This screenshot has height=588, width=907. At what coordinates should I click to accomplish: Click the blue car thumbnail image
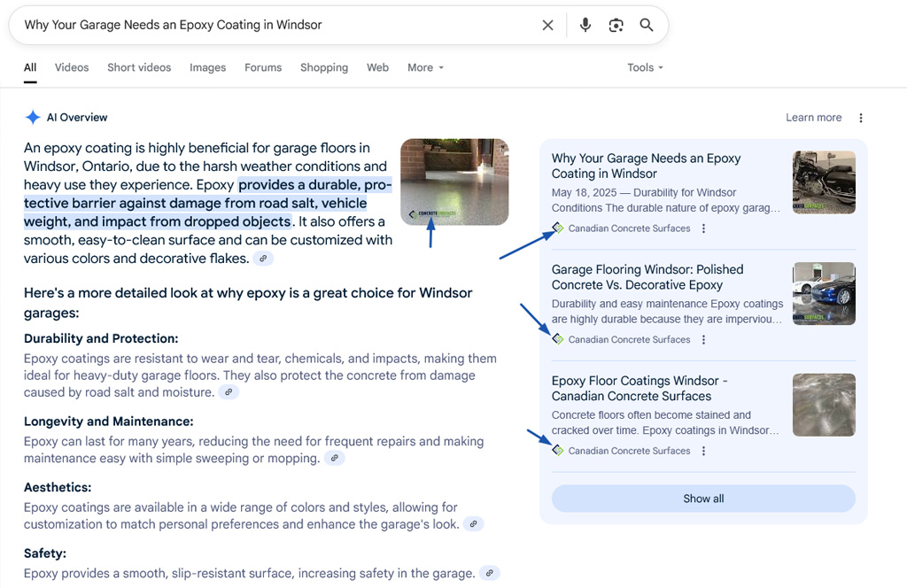824,293
